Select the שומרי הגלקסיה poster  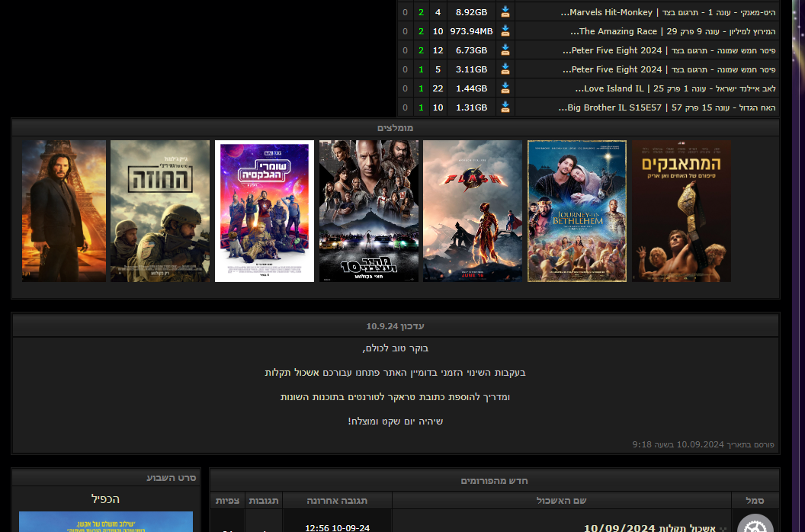click(x=265, y=211)
